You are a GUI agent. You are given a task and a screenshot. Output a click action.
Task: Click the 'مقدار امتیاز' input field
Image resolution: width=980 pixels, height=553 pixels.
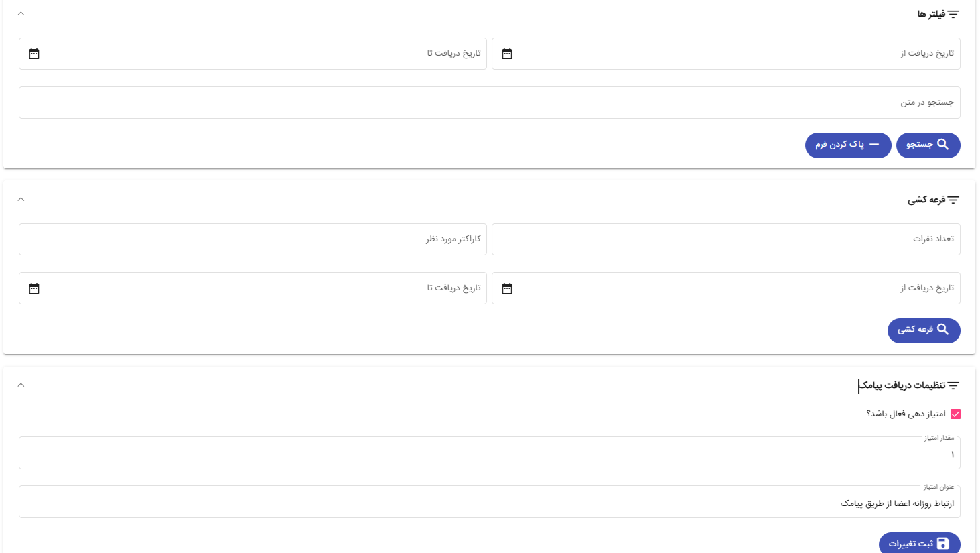click(489, 454)
